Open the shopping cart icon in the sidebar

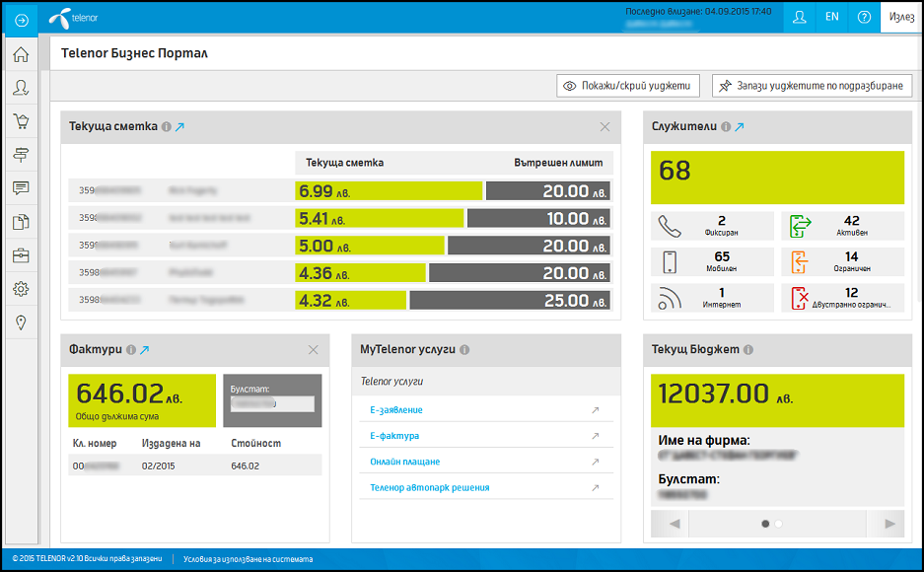(22, 121)
